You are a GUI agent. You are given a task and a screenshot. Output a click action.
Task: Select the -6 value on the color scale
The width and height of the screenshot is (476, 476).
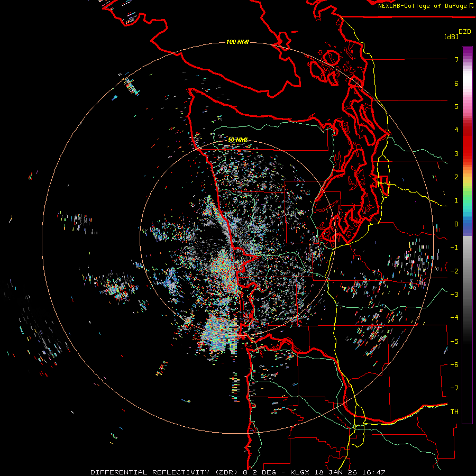click(454, 365)
